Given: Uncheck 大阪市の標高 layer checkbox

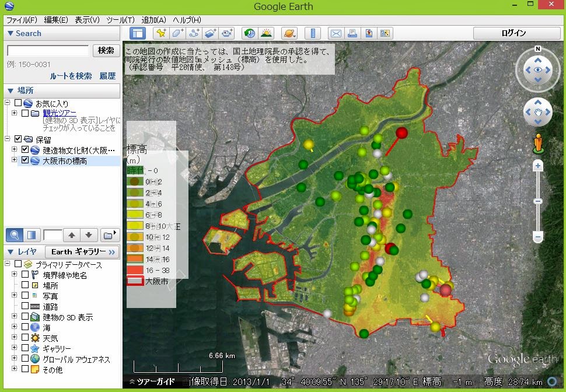Looking at the screenshot, I should 25,160.
